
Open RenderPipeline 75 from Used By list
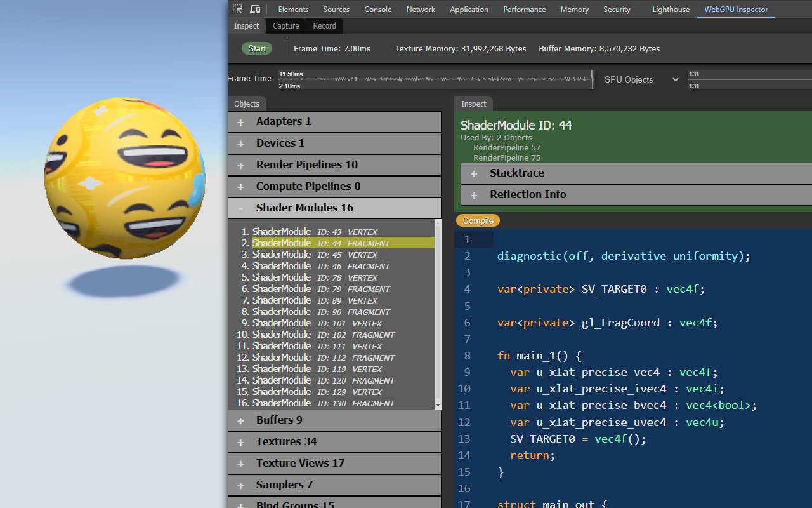click(x=506, y=157)
